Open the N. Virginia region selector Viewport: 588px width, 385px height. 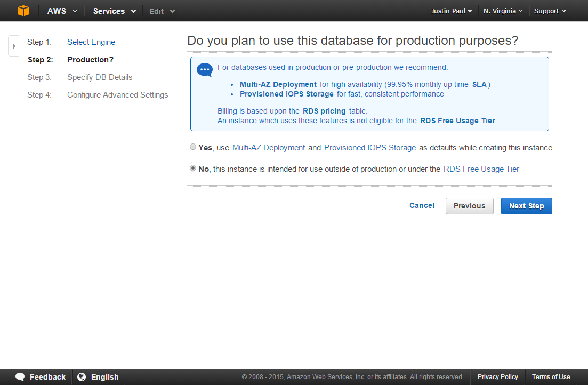click(x=503, y=11)
